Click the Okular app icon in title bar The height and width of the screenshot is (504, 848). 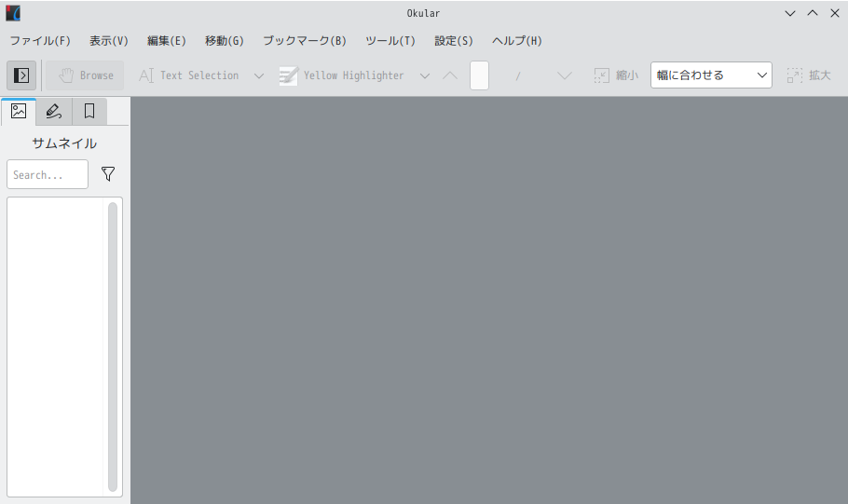pos(13,13)
